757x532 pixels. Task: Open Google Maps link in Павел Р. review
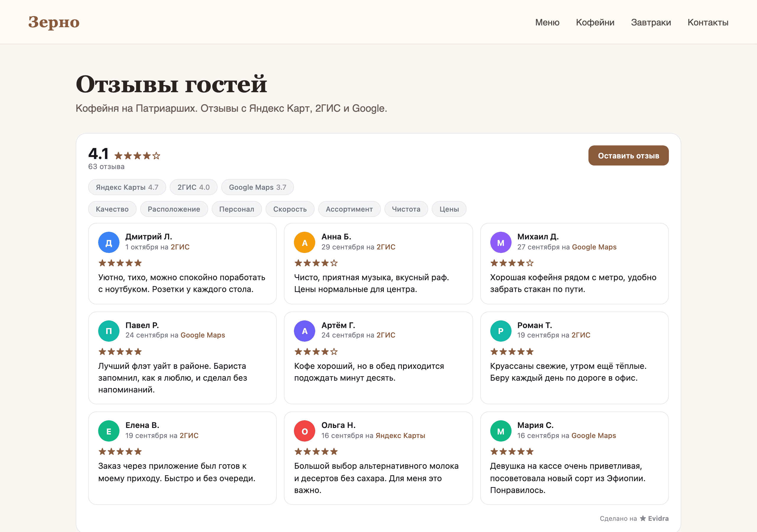click(x=203, y=335)
